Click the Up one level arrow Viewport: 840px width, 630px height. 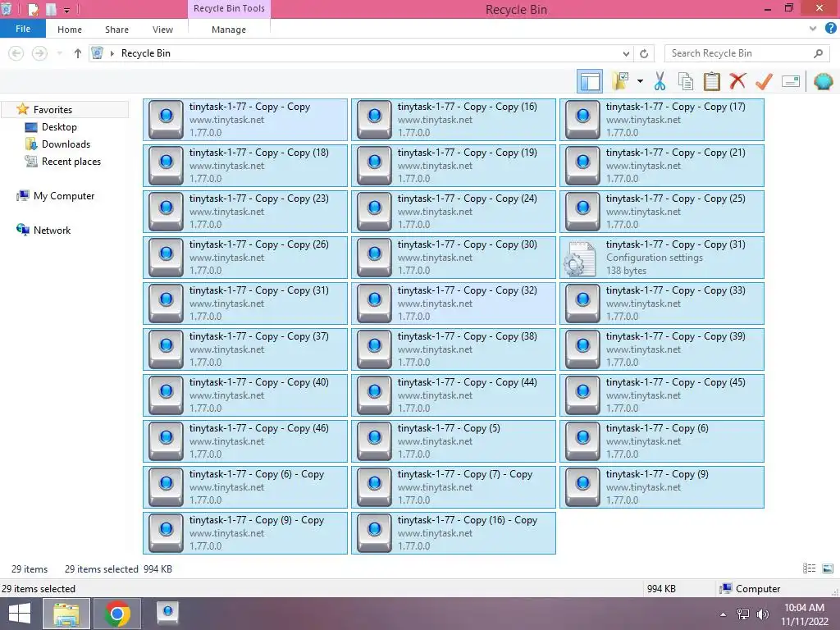78,53
